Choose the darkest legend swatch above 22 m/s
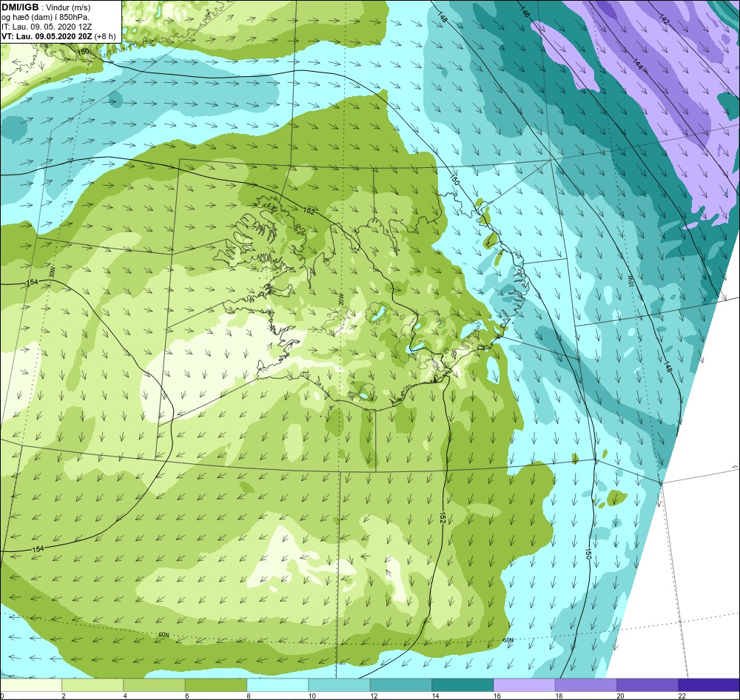The image size is (740, 700). 709,685
